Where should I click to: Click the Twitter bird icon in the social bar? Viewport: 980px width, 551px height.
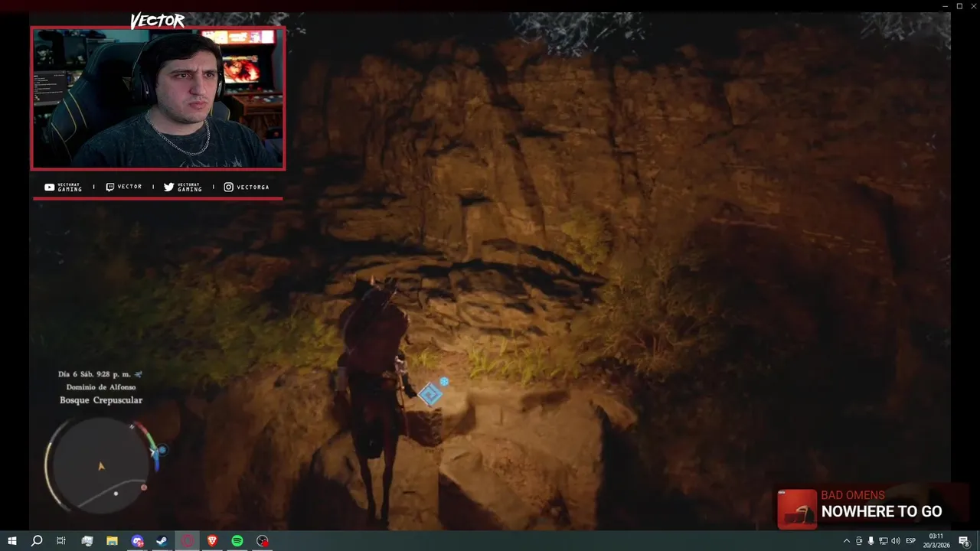(x=168, y=187)
